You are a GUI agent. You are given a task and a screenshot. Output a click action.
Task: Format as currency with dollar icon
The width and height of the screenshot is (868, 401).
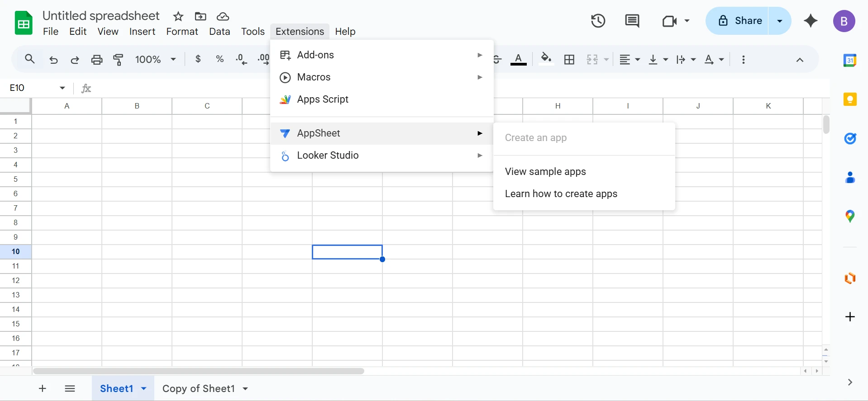click(198, 59)
